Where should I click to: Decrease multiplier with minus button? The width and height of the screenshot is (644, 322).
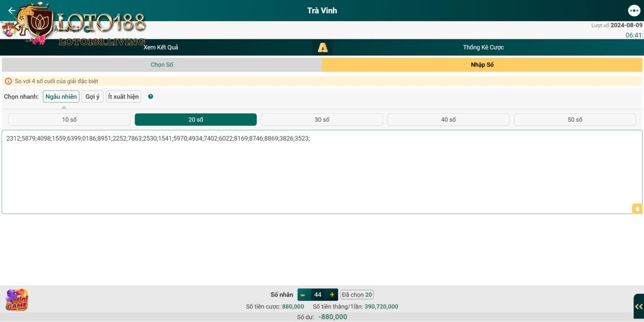303,295
